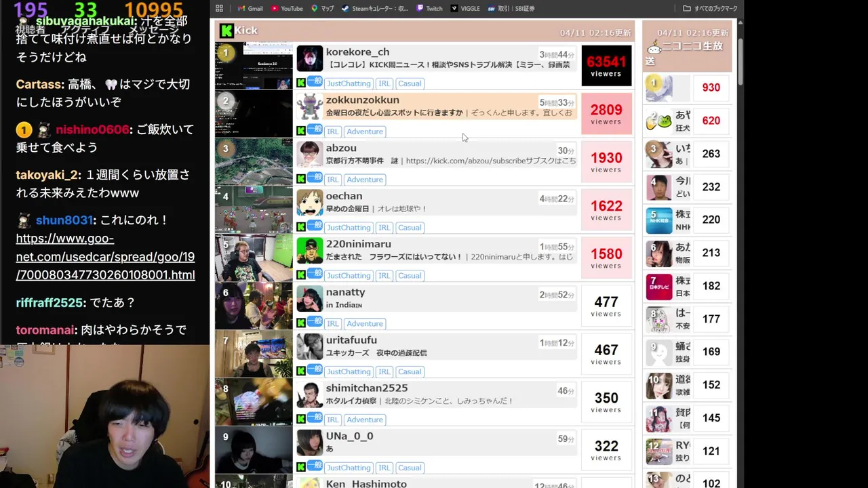Click the Niconico entry with 121 viewers

pyautogui.click(x=687, y=451)
